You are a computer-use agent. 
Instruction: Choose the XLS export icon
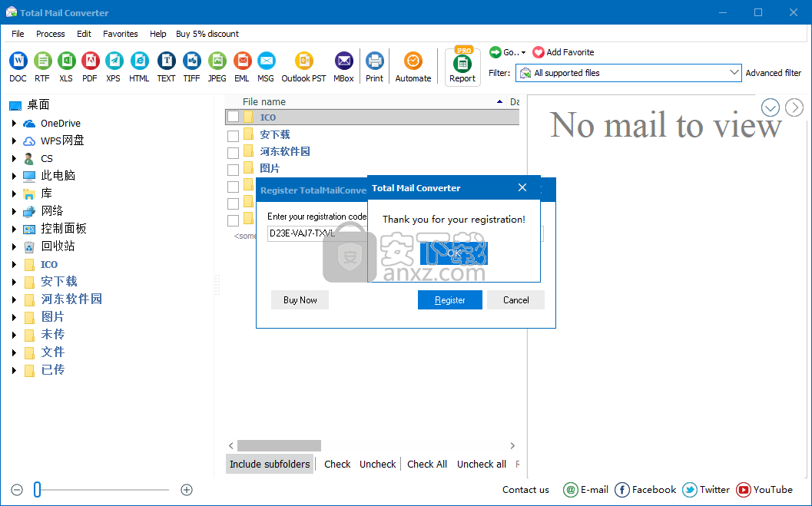click(x=66, y=61)
